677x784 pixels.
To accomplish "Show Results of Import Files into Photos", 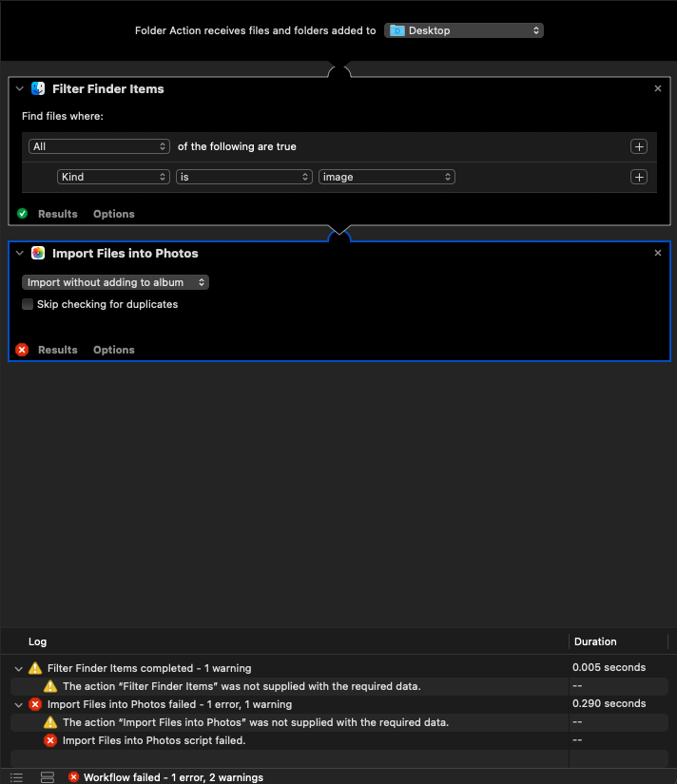I will click(x=58, y=350).
